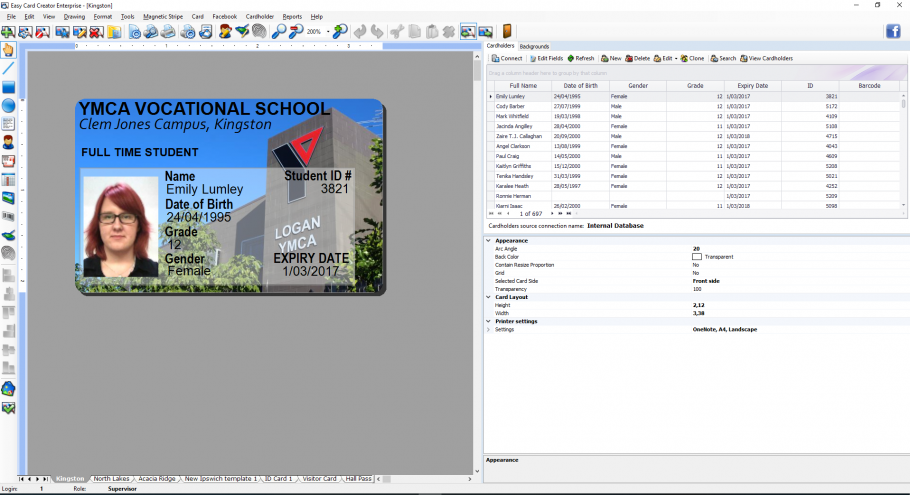Click the fingerprint icon in top toolbar

259,31
